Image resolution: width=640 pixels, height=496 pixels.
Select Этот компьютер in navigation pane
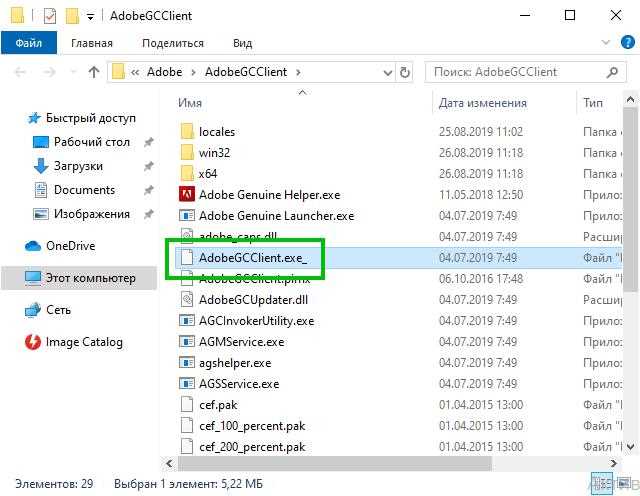click(79, 278)
